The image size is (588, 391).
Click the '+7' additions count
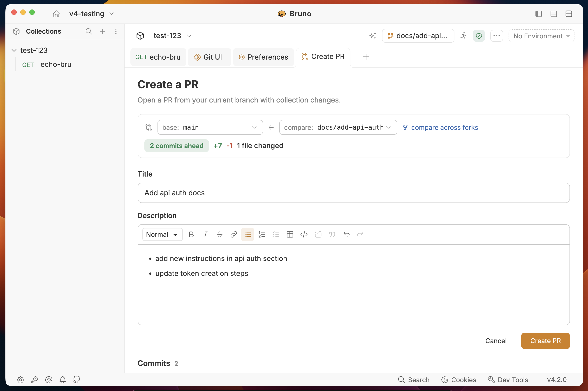(x=218, y=146)
